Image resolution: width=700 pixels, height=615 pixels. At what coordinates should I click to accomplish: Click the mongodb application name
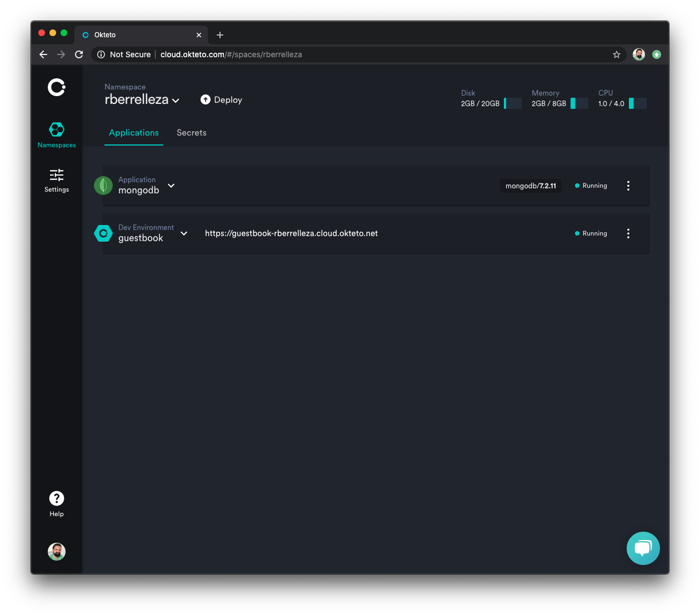[139, 191]
